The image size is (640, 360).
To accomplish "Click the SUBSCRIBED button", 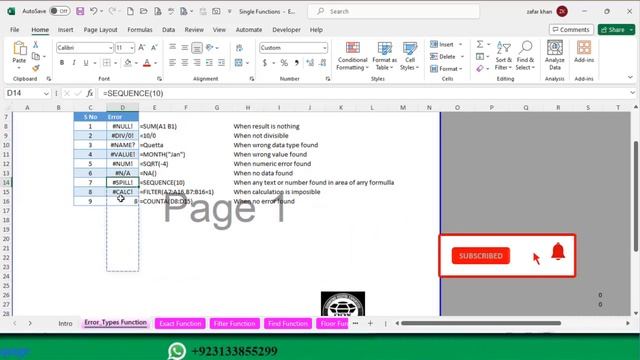I will 481,256.
